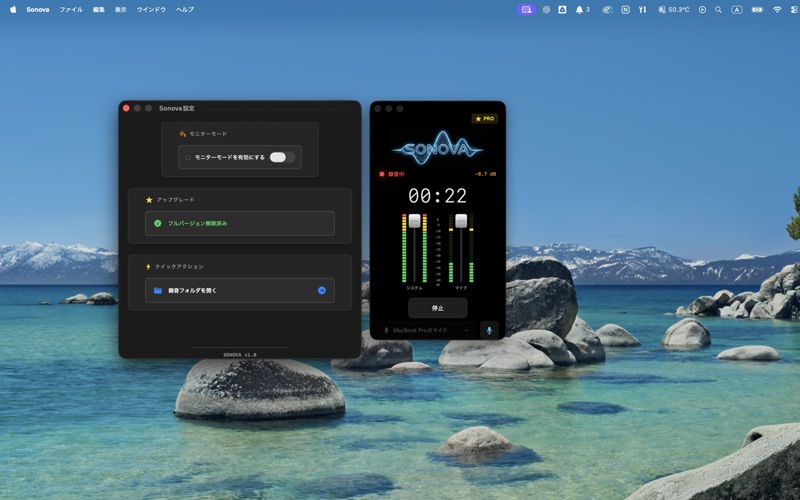Open the ヘルプ menu
Screen dimensions: 800x500
pyautogui.click(x=185, y=9)
